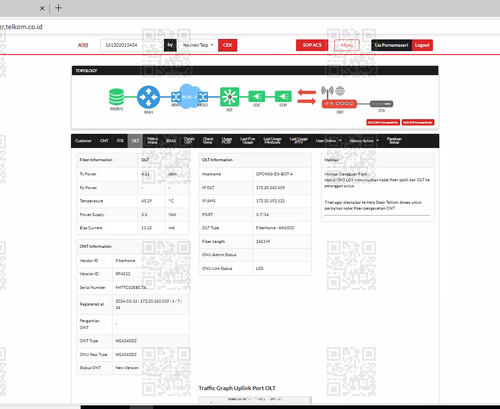Open the Metro Akses tab

coord(152,141)
